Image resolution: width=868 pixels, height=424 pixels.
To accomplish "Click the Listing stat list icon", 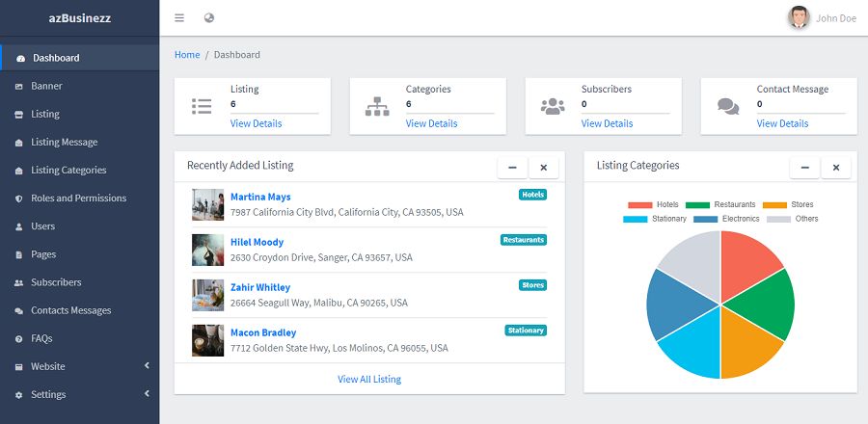I will [x=202, y=106].
